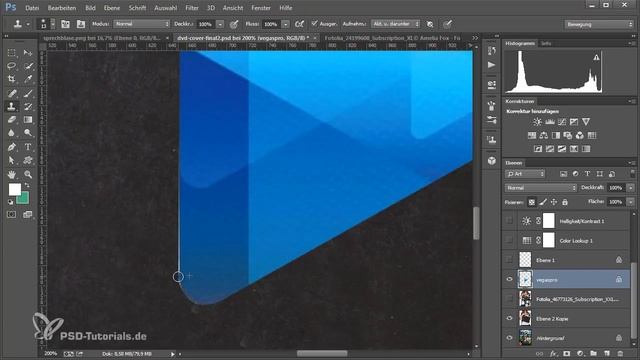
Task: Open the Deckkraft layer opacity arrow
Action: 631,188
